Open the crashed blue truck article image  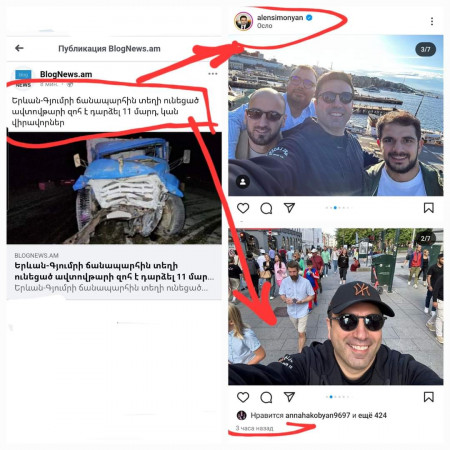pyautogui.click(x=114, y=188)
